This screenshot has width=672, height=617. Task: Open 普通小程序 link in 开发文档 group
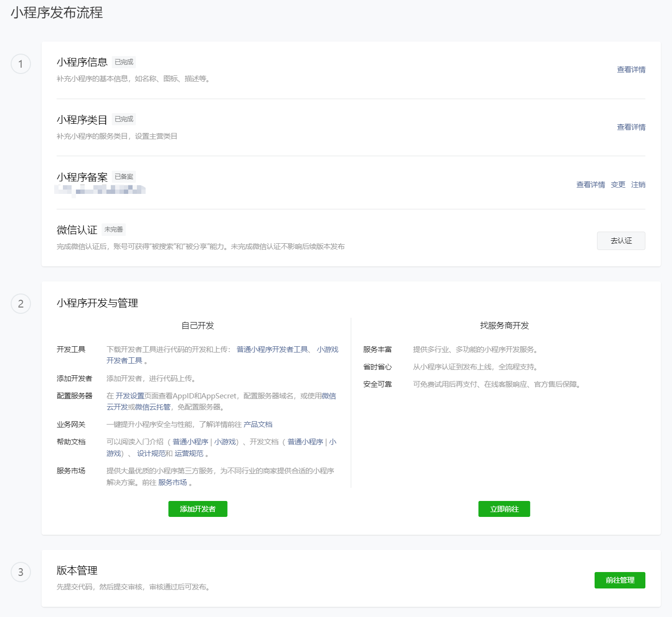[x=305, y=442]
